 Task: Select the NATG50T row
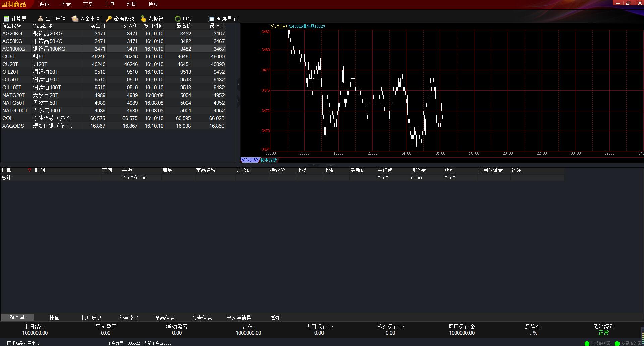click(x=113, y=103)
